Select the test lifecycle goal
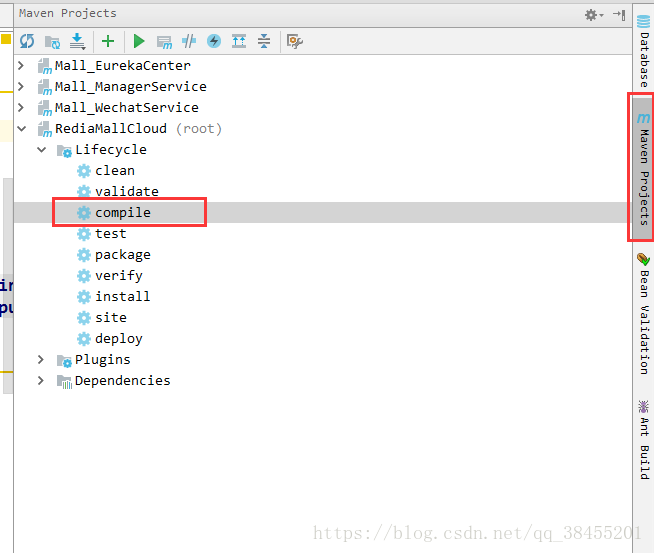654x553 pixels. coord(111,234)
